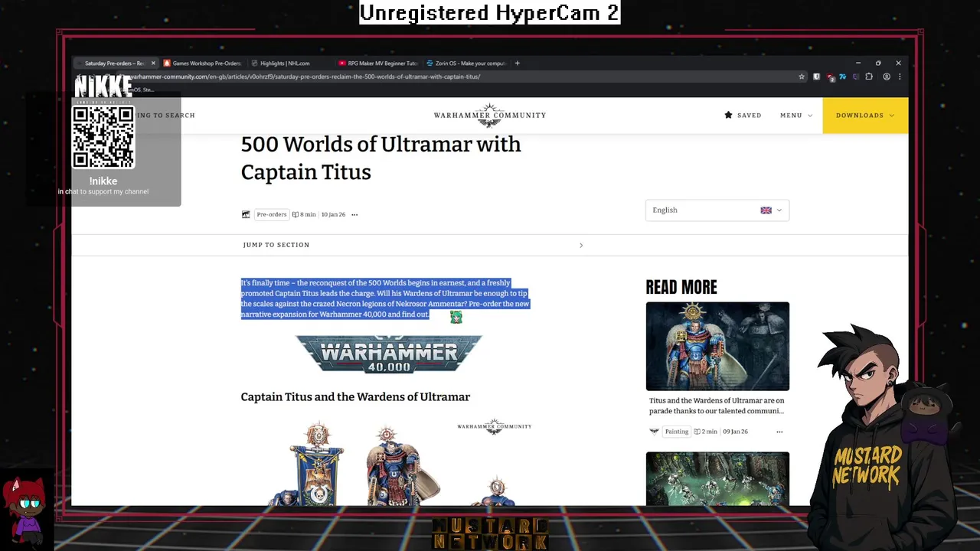Click the icon left of Painting tag

click(x=654, y=432)
